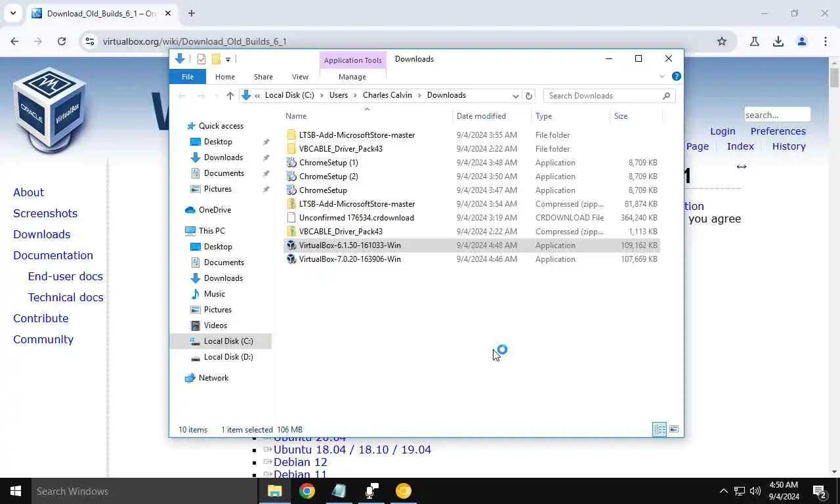Image resolution: width=840 pixels, height=504 pixels.
Task: Click Windows Start button
Action: [16, 491]
